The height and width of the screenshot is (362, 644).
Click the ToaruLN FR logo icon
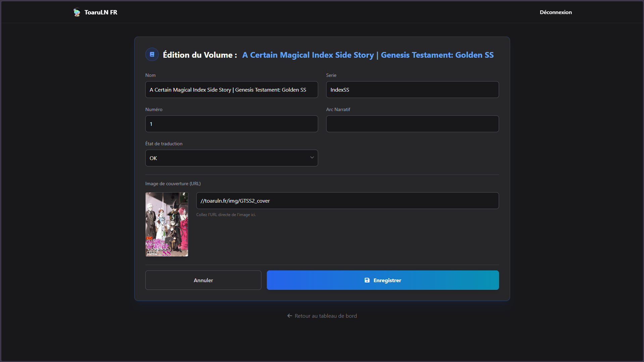(77, 12)
